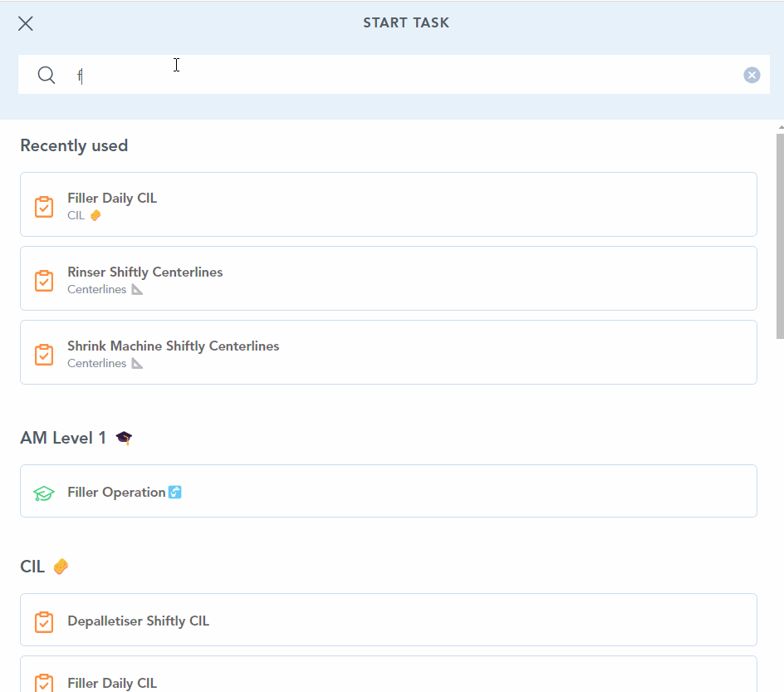This screenshot has height=692, width=784.
Task: Start the Depalletiser Shiftly CIL task
Action: coord(388,620)
